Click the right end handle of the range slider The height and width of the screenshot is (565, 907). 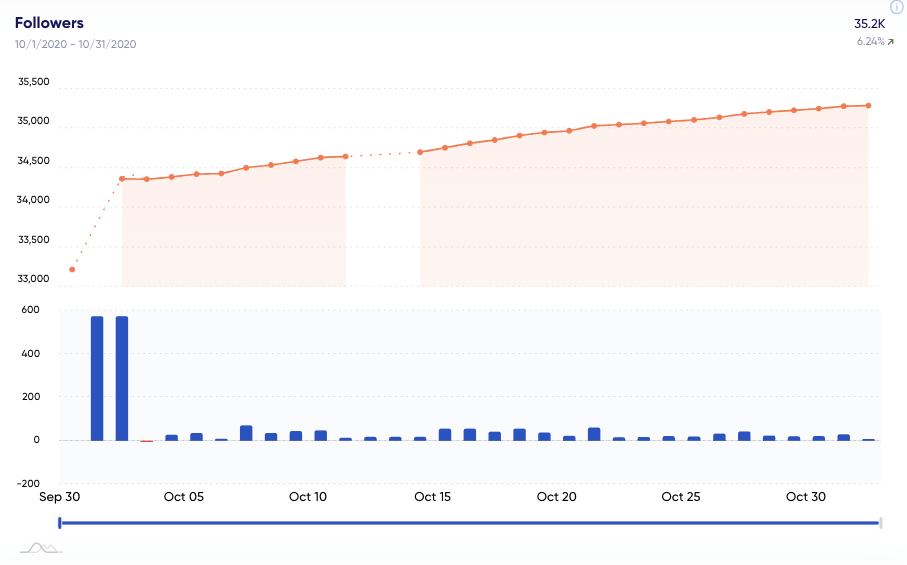click(x=880, y=522)
